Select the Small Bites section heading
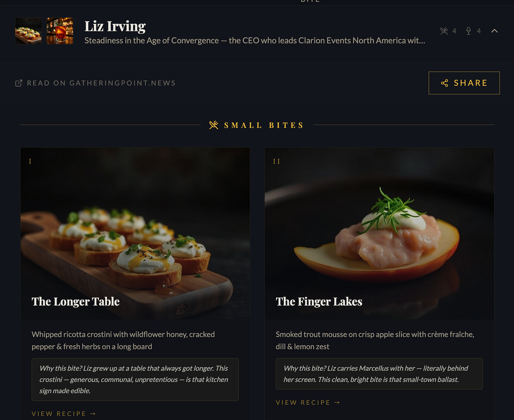 [264, 125]
